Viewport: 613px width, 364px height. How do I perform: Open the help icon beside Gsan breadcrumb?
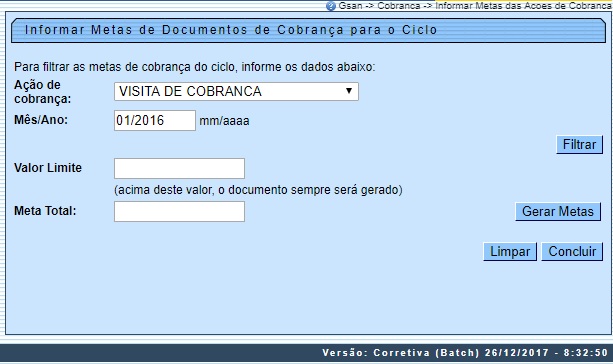point(331,6)
